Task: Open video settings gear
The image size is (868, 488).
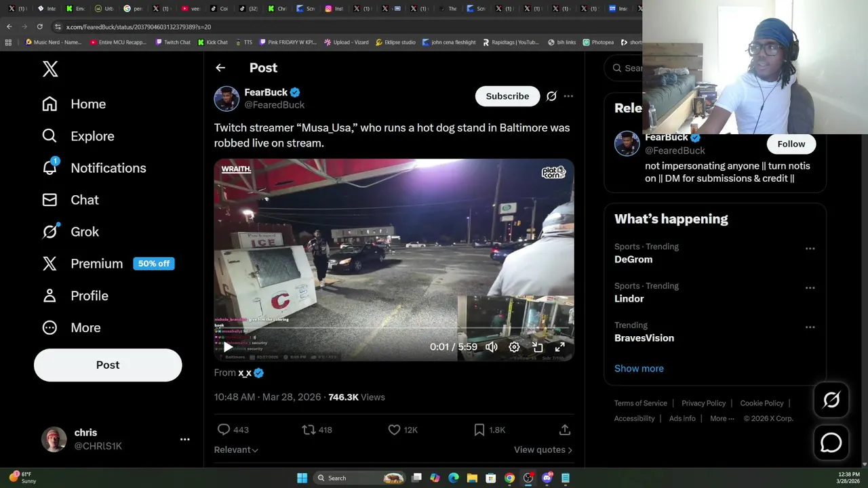Action: [514, 347]
